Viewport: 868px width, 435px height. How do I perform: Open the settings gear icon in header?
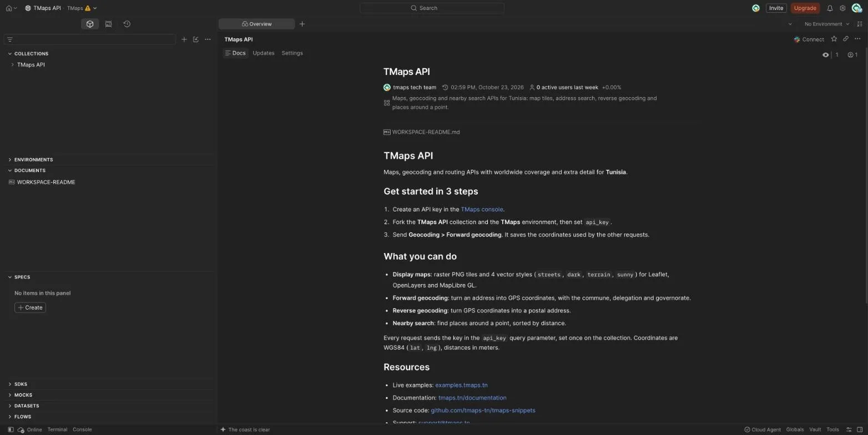click(842, 8)
